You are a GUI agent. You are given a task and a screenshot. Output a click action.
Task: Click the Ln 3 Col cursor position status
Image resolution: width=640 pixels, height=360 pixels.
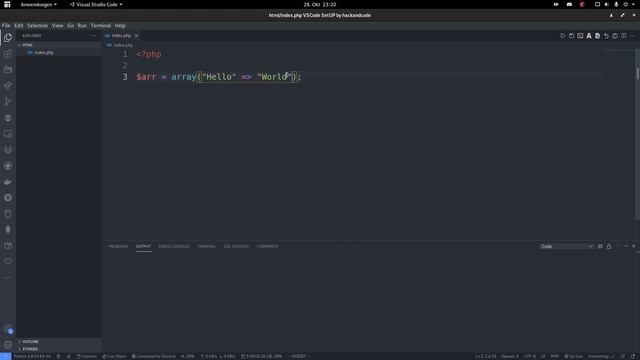[485, 356]
